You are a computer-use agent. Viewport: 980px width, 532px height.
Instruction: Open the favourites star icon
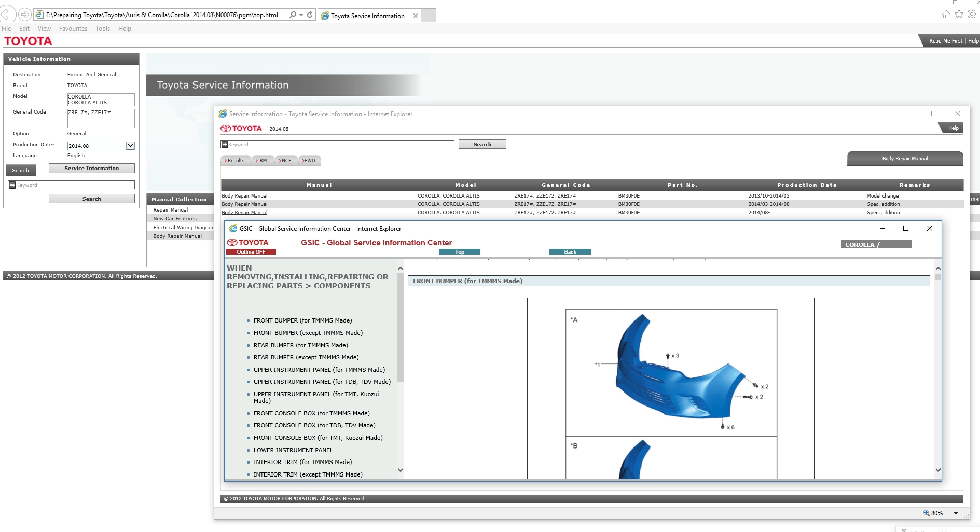(959, 15)
